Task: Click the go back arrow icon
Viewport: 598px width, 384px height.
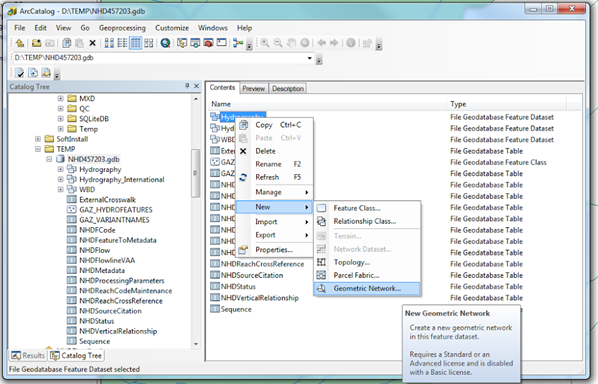Action: (x=322, y=43)
